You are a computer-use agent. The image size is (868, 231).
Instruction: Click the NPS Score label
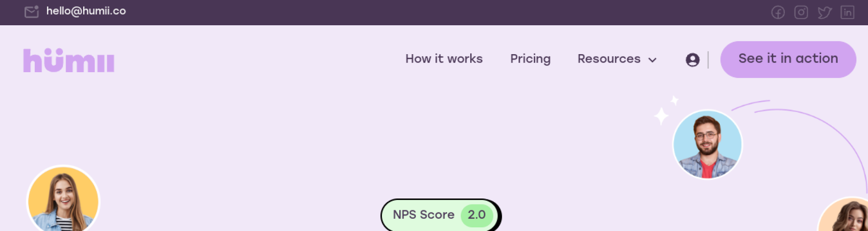click(423, 215)
